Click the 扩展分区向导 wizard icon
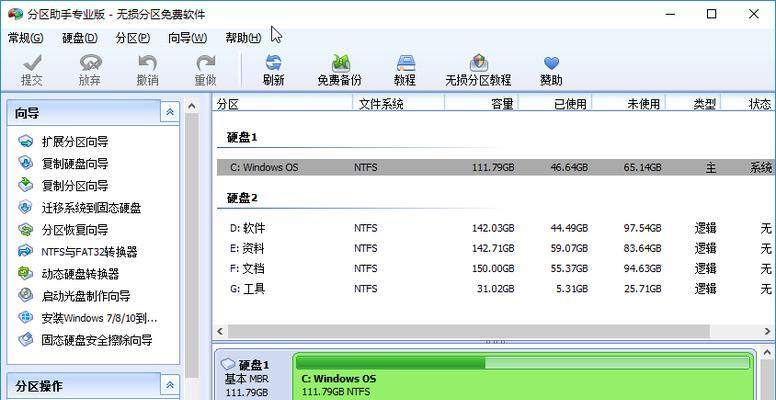This screenshot has width=776, height=400. [25, 142]
